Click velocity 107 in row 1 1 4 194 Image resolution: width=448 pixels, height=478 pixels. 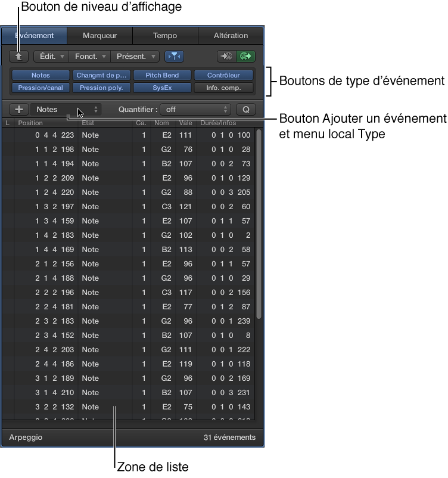point(186,164)
